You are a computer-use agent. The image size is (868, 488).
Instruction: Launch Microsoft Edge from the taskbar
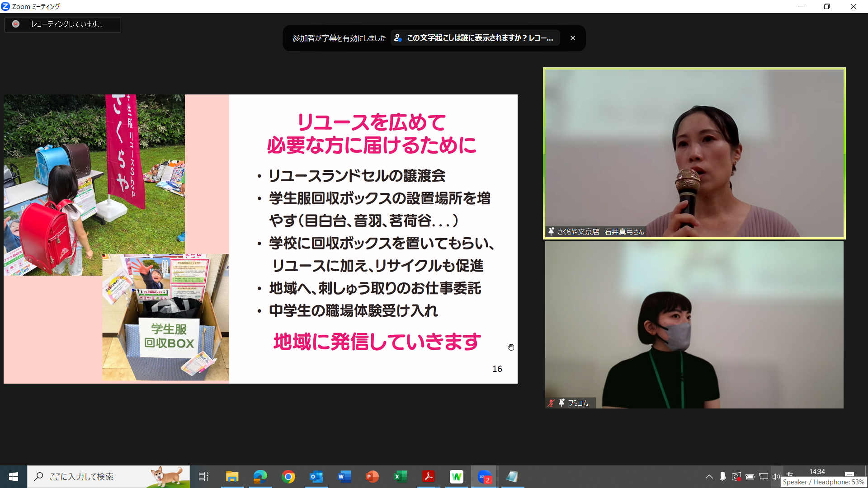[x=260, y=477]
